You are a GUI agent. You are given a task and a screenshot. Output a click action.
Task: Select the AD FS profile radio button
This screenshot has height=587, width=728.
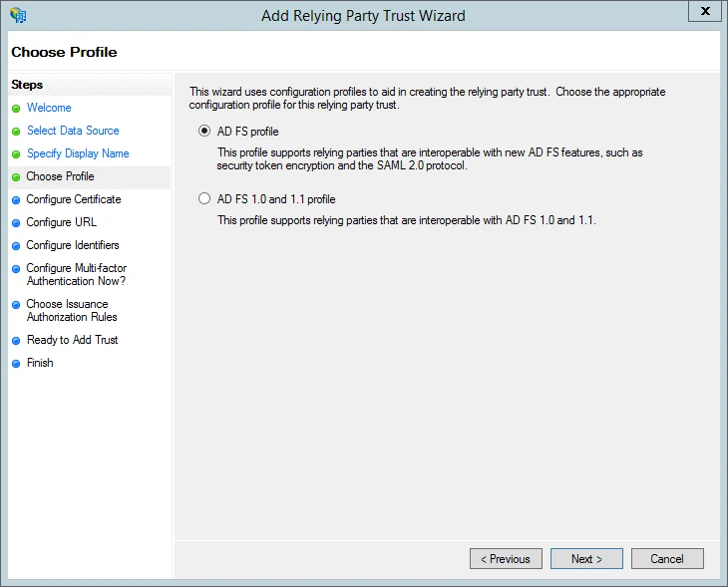[204, 131]
